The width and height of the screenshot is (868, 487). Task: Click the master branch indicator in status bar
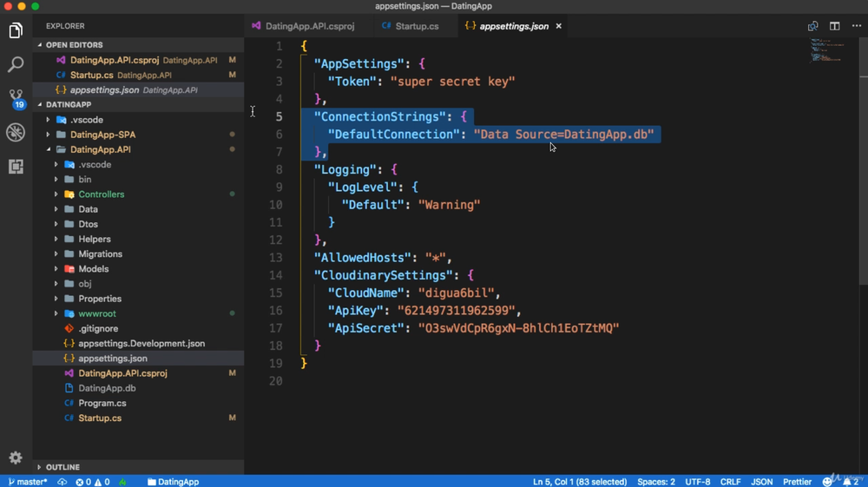coord(28,482)
